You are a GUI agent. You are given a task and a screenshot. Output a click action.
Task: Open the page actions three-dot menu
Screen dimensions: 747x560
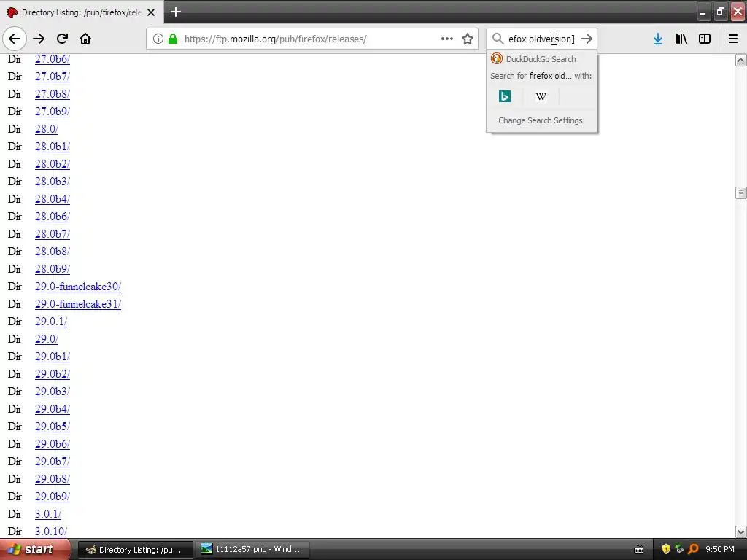point(447,39)
